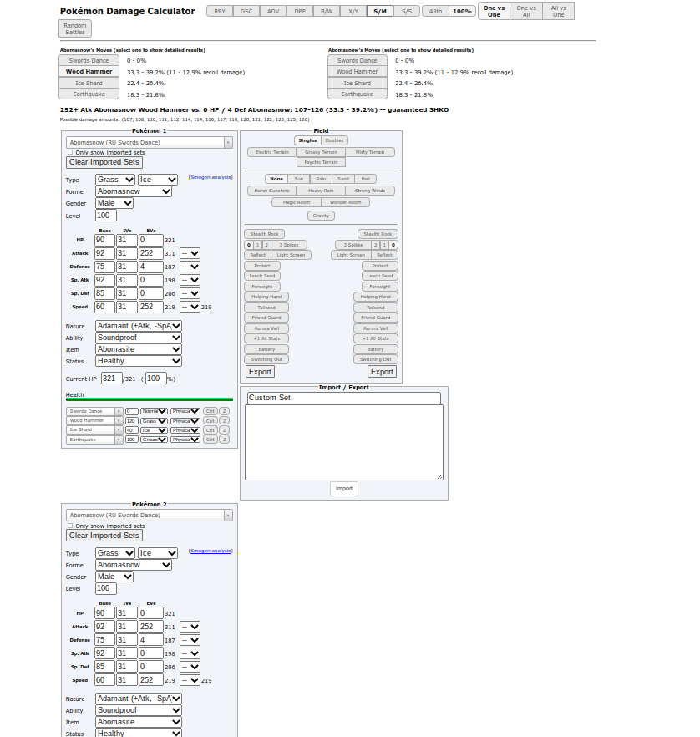The height and width of the screenshot is (737, 700).
Task: Click Pokémon 1 Clear Imported Sets button
Action: pos(104,162)
